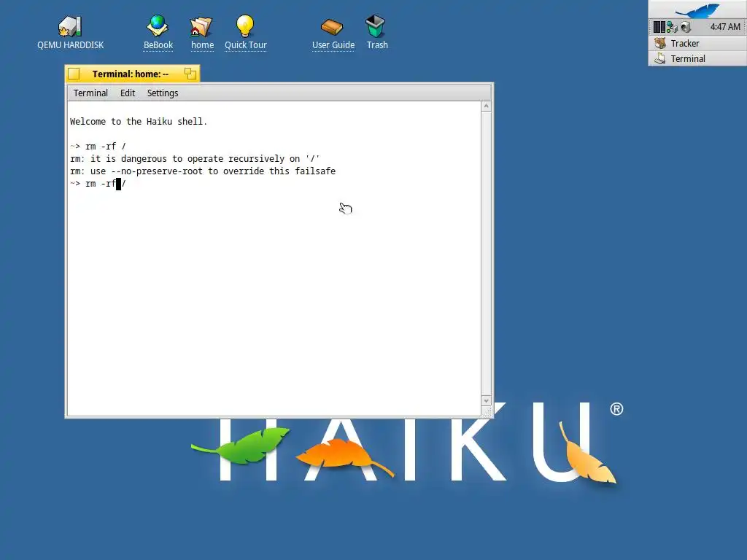Select the User Guide desktop icon
Viewport: 747px width, 560px height.
pos(332,27)
